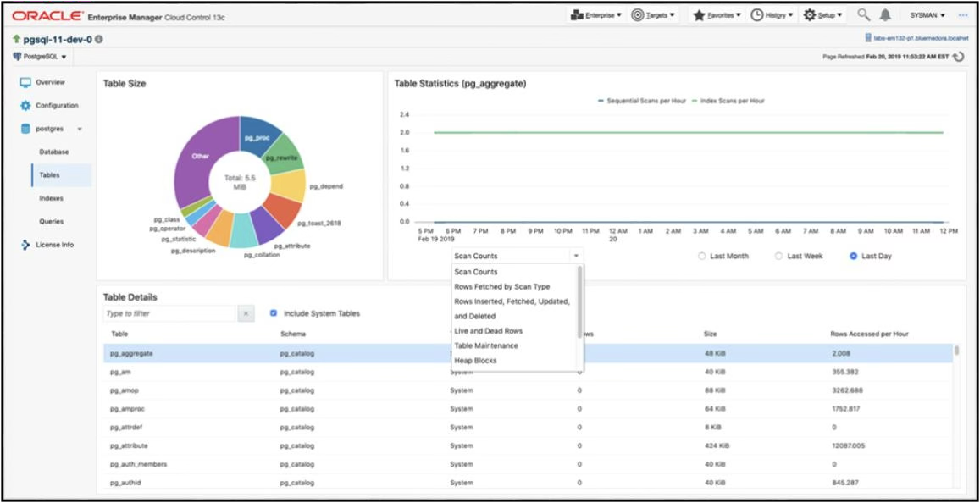Open the Enterprise menu icon
Viewport: 980px width, 503px height.
[x=576, y=14]
